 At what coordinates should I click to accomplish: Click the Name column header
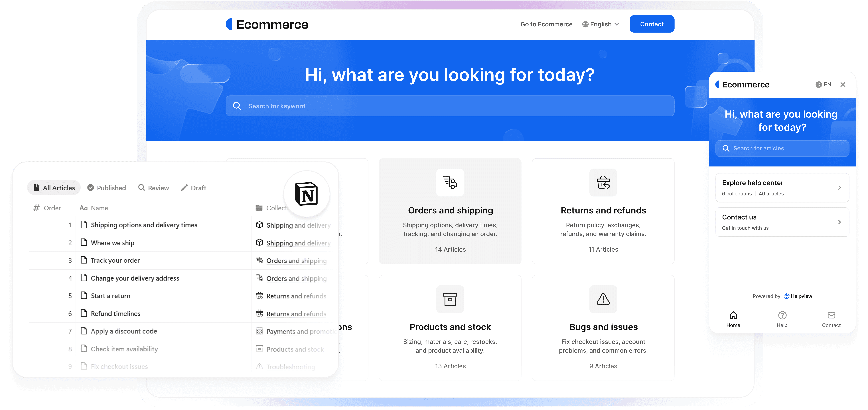click(x=94, y=208)
